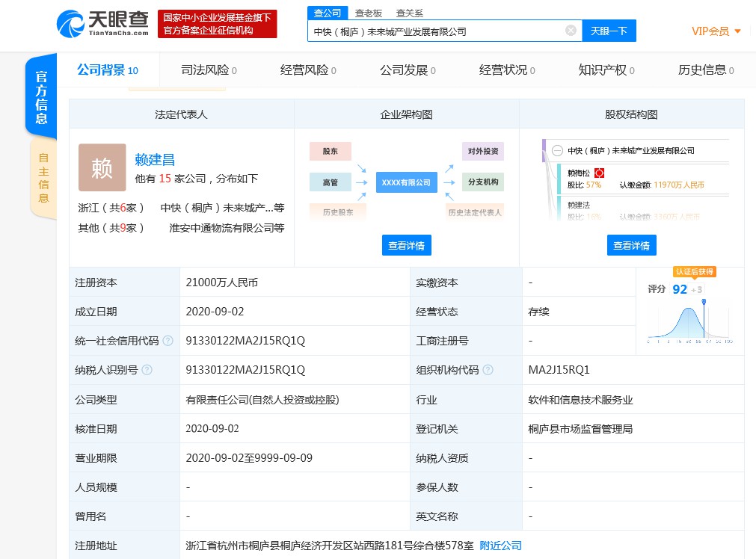756x559 pixels.
Task: Open the 经营状况 tab
Action: [x=507, y=70]
